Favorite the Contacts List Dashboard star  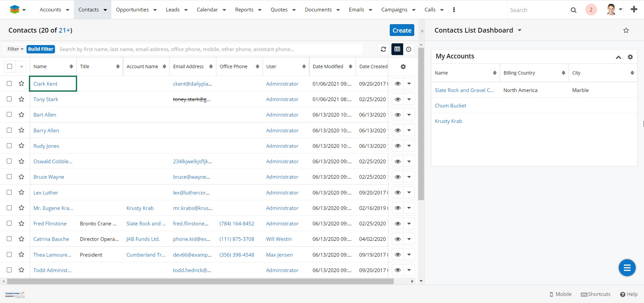click(x=626, y=30)
